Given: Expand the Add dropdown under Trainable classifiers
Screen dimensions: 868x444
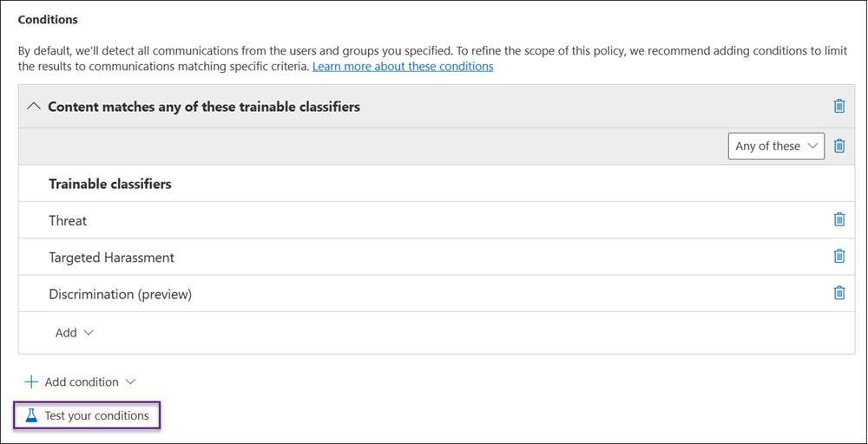Looking at the screenshot, I should click(x=75, y=333).
